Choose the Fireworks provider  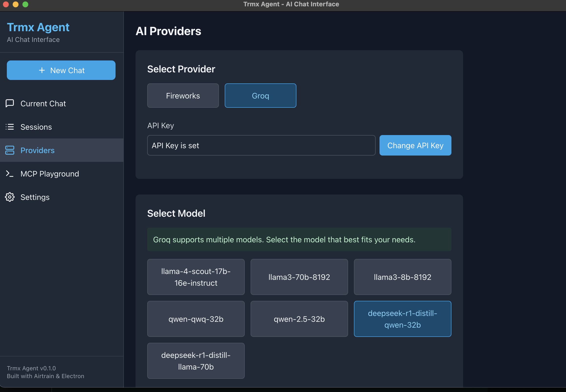point(183,96)
